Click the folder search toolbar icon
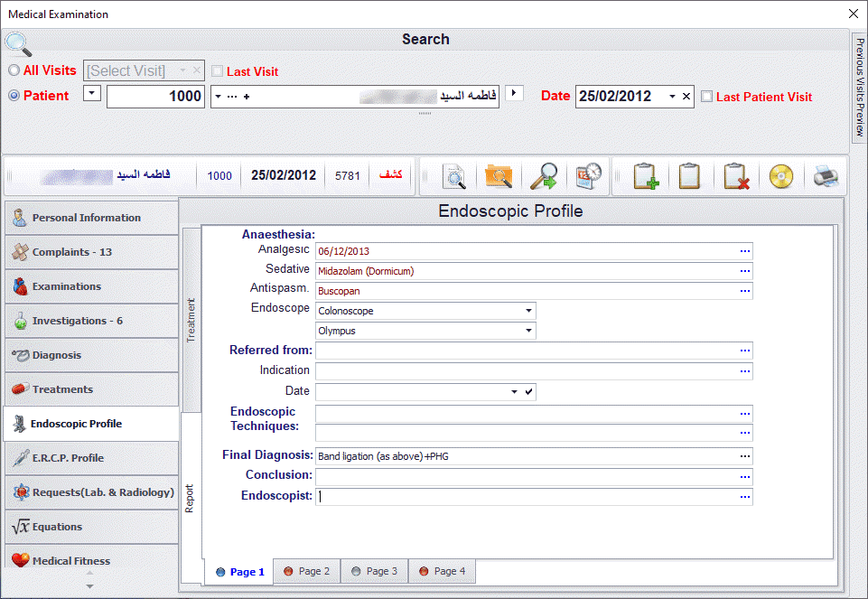Viewport: 868px width, 599px height. 499,176
